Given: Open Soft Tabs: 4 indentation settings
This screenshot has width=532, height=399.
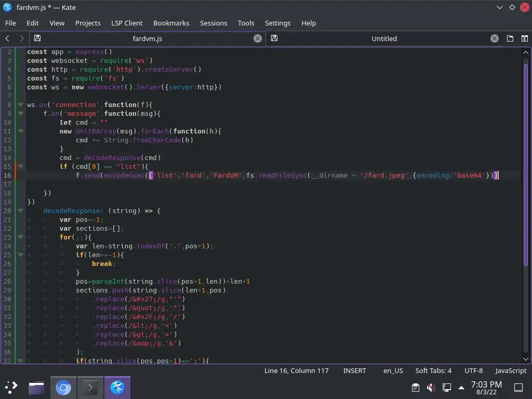Looking at the screenshot, I should point(433,371).
